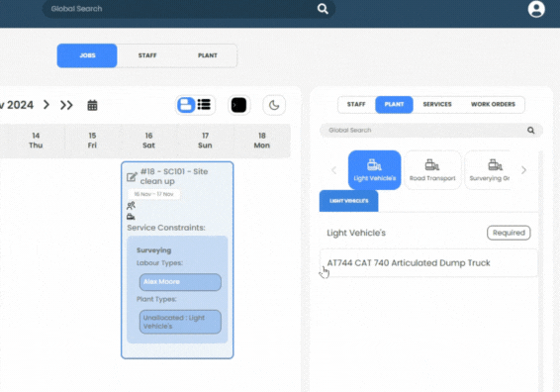Screen dimensions: 560x392
Task: Switch to card view layout
Action: coord(186,105)
